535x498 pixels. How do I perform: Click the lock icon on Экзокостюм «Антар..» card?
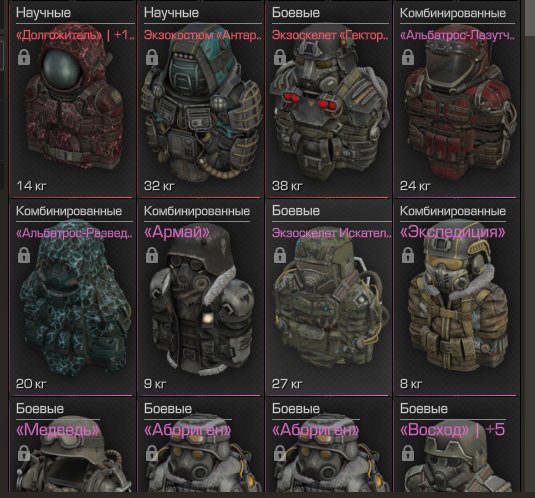coord(152,57)
